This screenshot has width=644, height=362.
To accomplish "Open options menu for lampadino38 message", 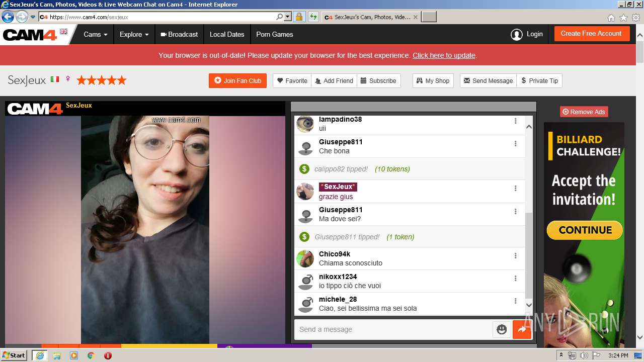I will [x=515, y=121].
